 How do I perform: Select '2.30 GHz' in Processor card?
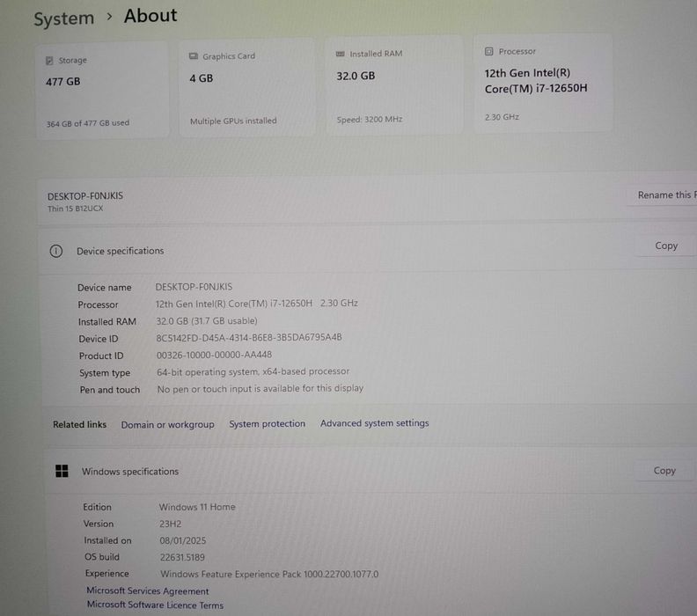pos(502,117)
